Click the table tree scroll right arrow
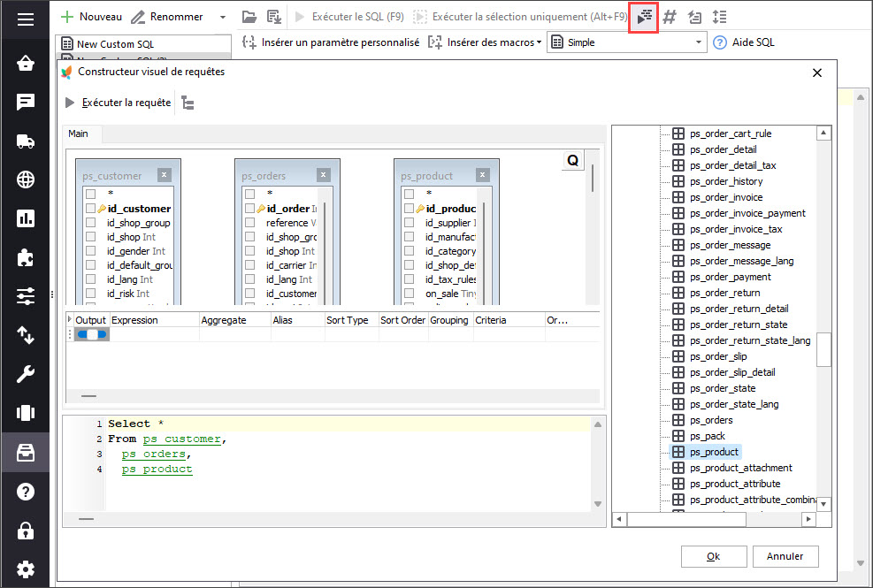This screenshot has height=588, width=873. coord(808,519)
